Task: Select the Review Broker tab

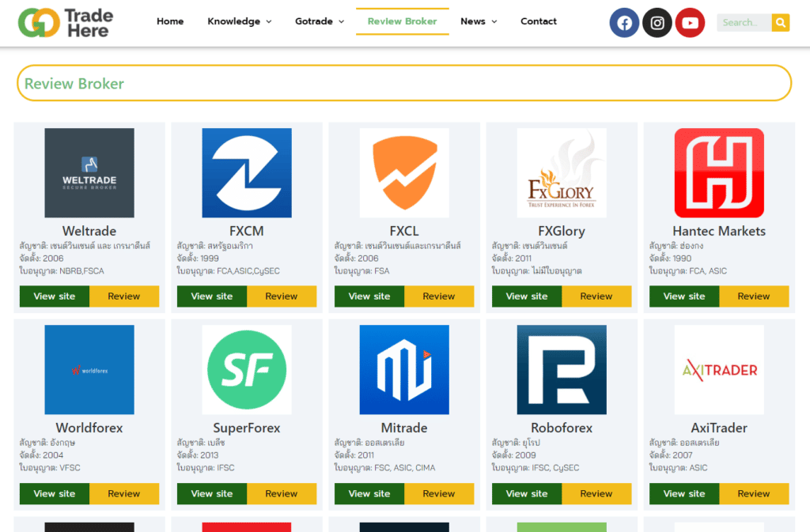Action: click(403, 21)
